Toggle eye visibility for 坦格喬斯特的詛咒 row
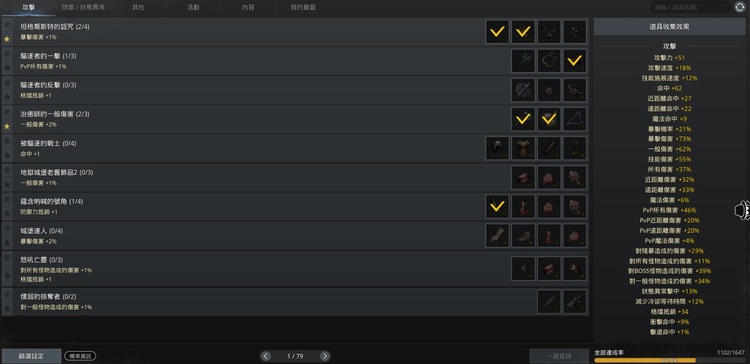This screenshot has width=750, height=364. click(x=7, y=26)
